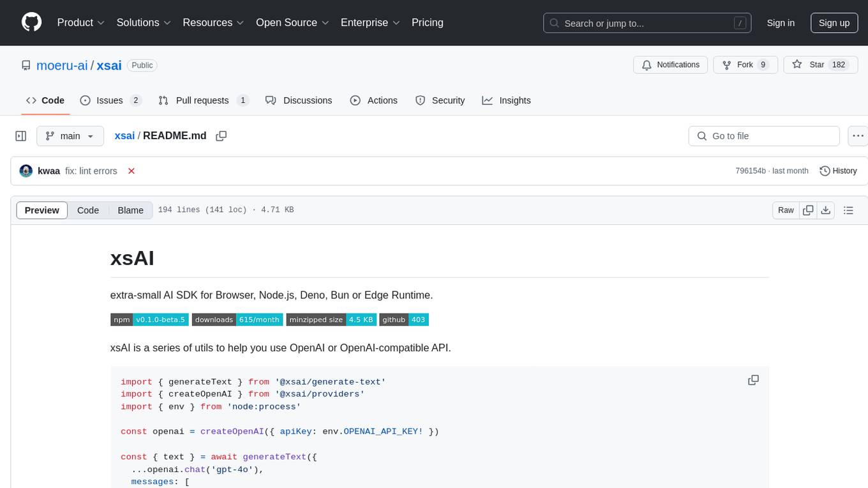Expand the Enterprise menu
This screenshot has width=868, height=488.
(370, 22)
